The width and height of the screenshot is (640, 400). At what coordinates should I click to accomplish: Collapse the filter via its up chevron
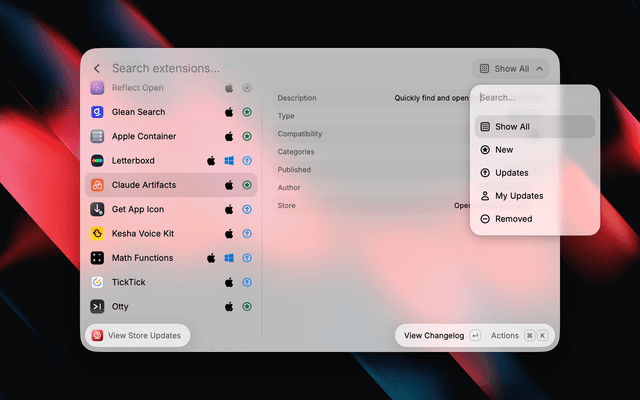pos(539,69)
